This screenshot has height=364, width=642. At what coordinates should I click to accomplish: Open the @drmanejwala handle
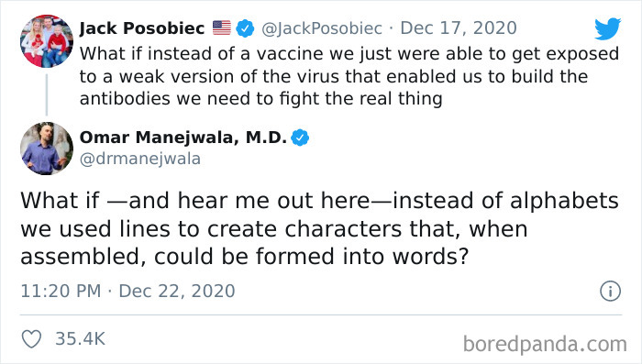coord(140,159)
